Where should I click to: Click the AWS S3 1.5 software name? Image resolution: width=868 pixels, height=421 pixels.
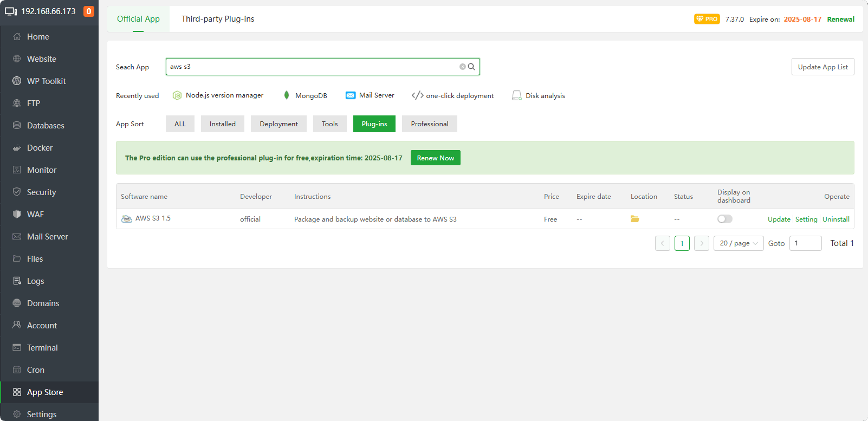click(153, 218)
